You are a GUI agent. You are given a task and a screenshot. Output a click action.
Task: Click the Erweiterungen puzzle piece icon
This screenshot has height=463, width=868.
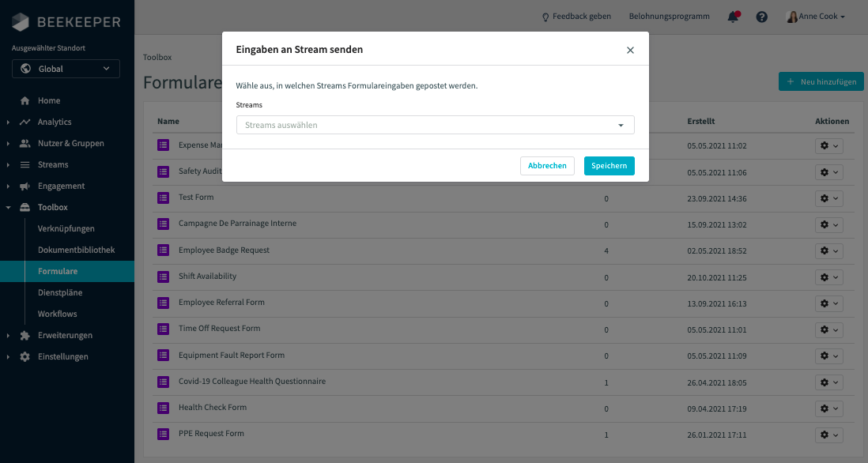pos(25,335)
